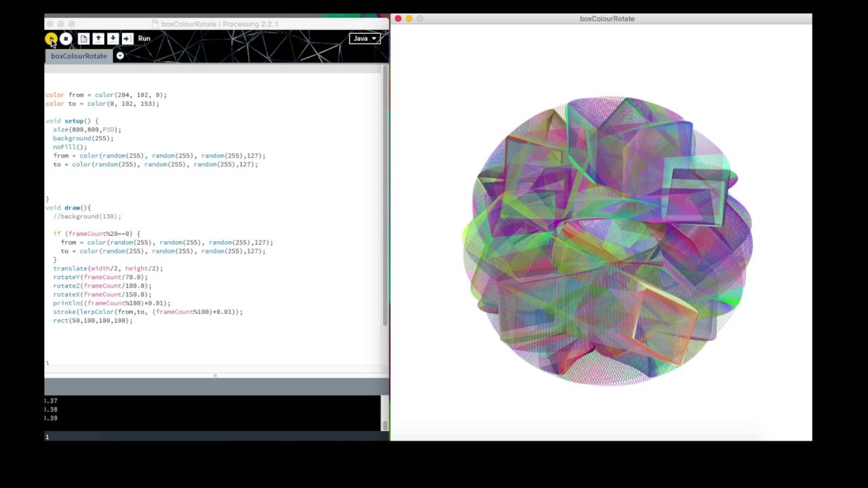Screen dimensions: 868x488
Task: Stop the running sketch
Action: tap(66, 39)
